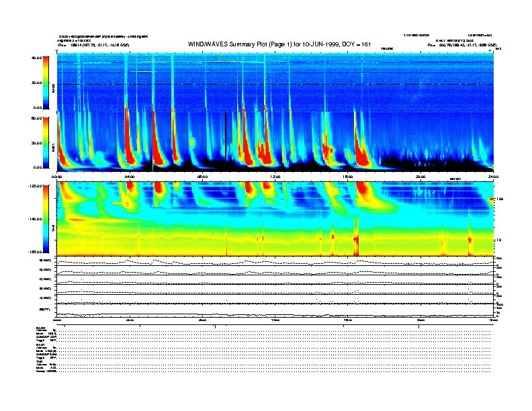This screenshot has width=532, height=411.
Task: Select the 12:00 time axis label under RAD1
Action: point(275,177)
